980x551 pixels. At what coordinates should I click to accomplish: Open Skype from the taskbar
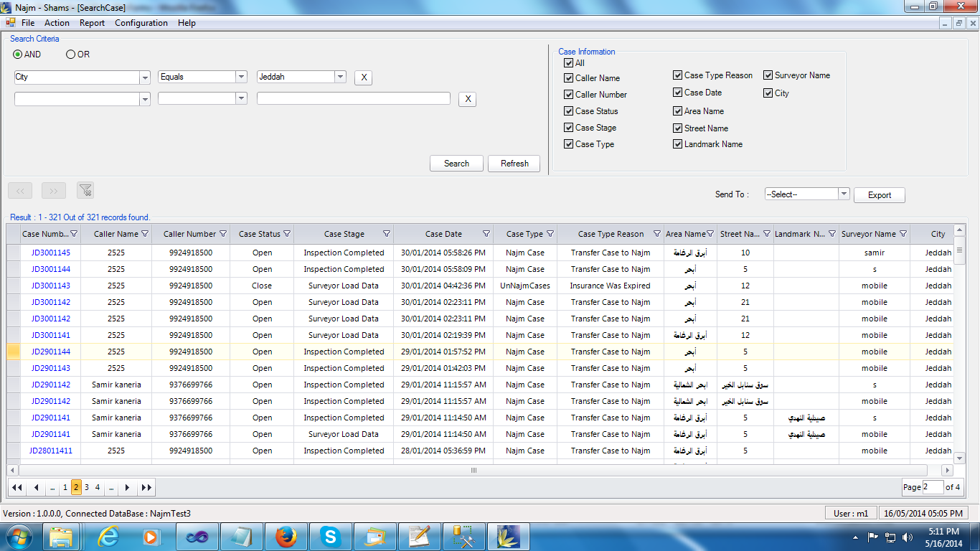tap(330, 537)
